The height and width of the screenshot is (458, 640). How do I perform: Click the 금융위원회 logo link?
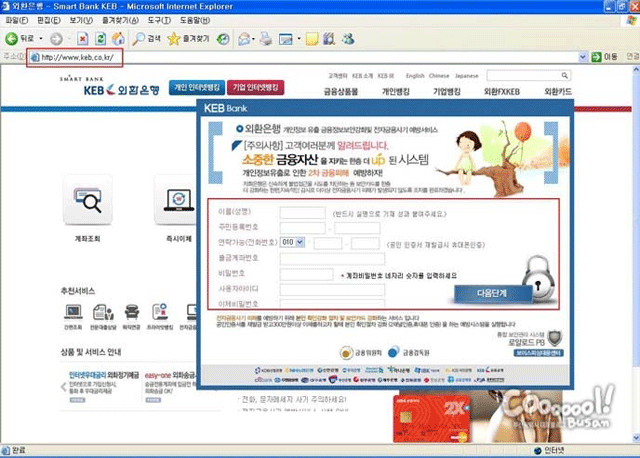(x=361, y=352)
